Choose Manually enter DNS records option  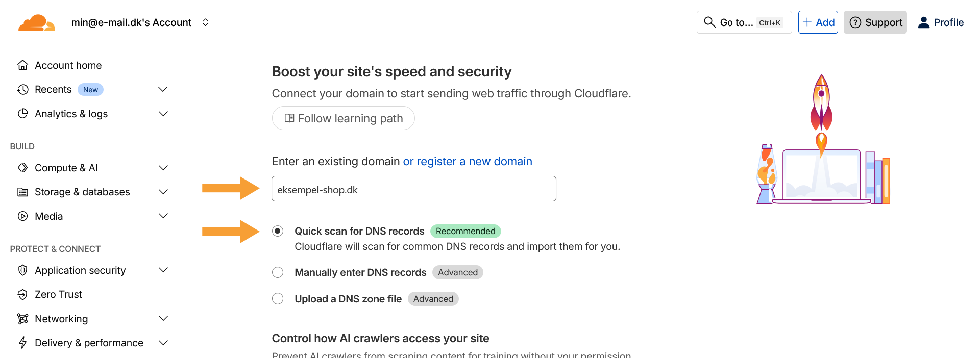pyautogui.click(x=278, y=272)
